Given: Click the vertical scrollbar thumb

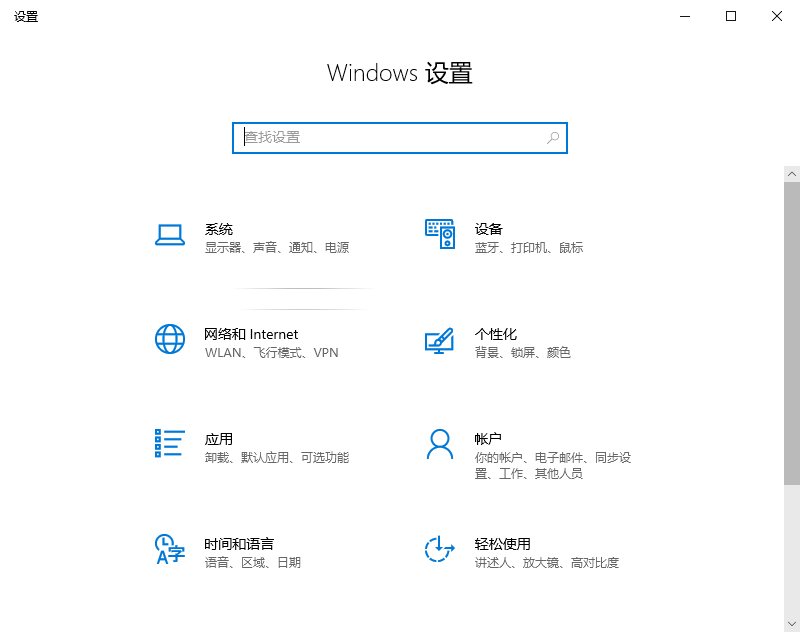Looking at the screenshot, I should (792, 333).
